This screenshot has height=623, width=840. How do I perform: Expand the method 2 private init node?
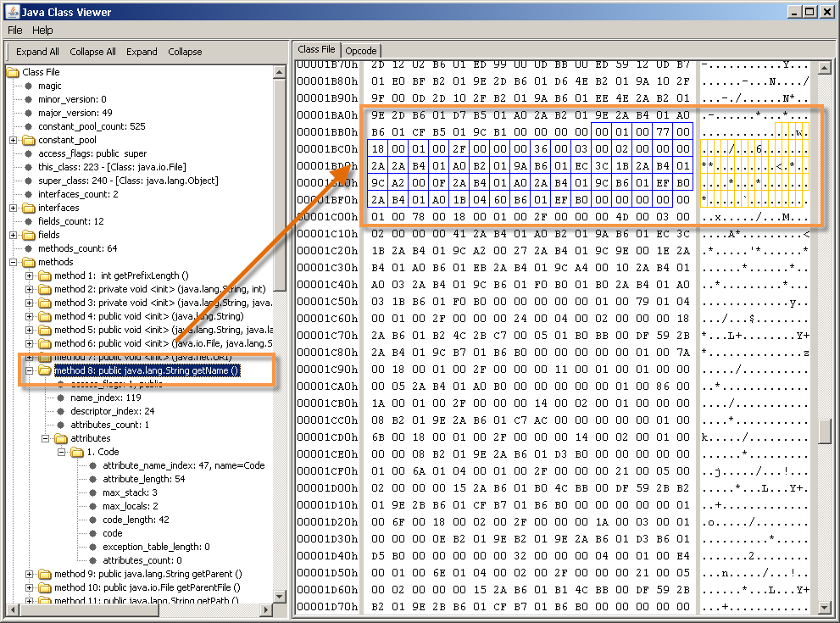[x=29, y=289]
